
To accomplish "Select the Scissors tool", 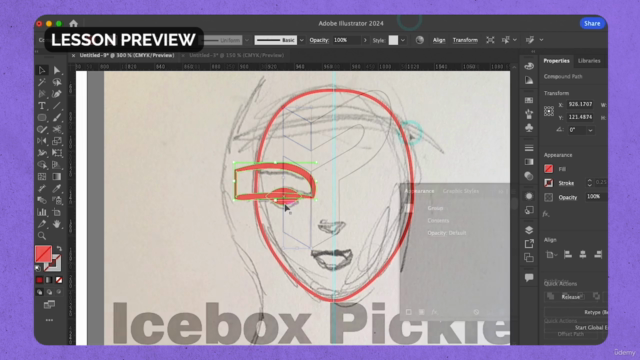I will 57,129.
